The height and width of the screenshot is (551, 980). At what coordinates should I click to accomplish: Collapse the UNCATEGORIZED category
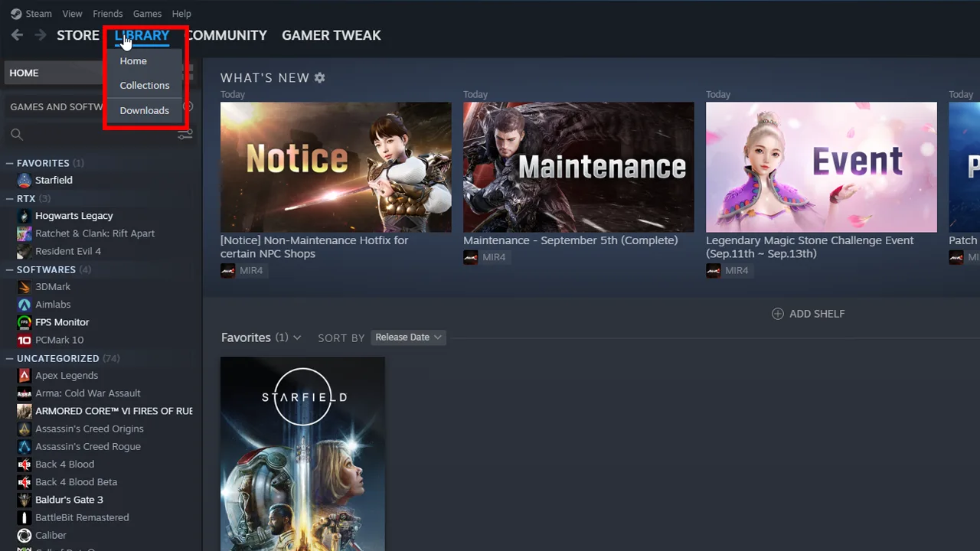(x=10, y=358)
